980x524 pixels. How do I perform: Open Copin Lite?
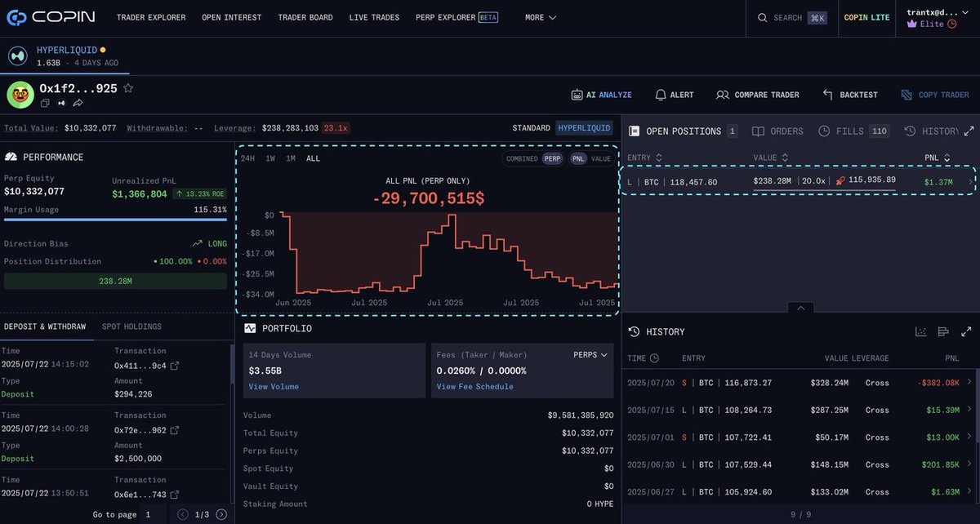867,17
